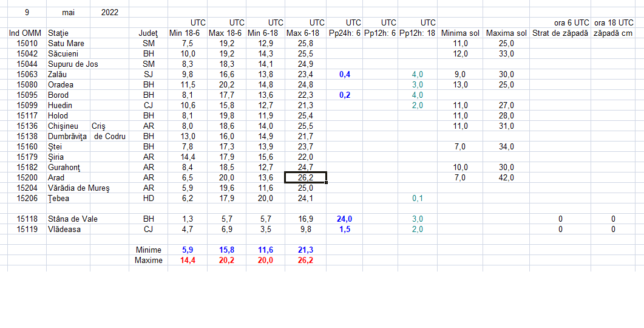644x328 pixels.
Task: Select the blue 5,9 minimum value
Action: click(188, 250)
